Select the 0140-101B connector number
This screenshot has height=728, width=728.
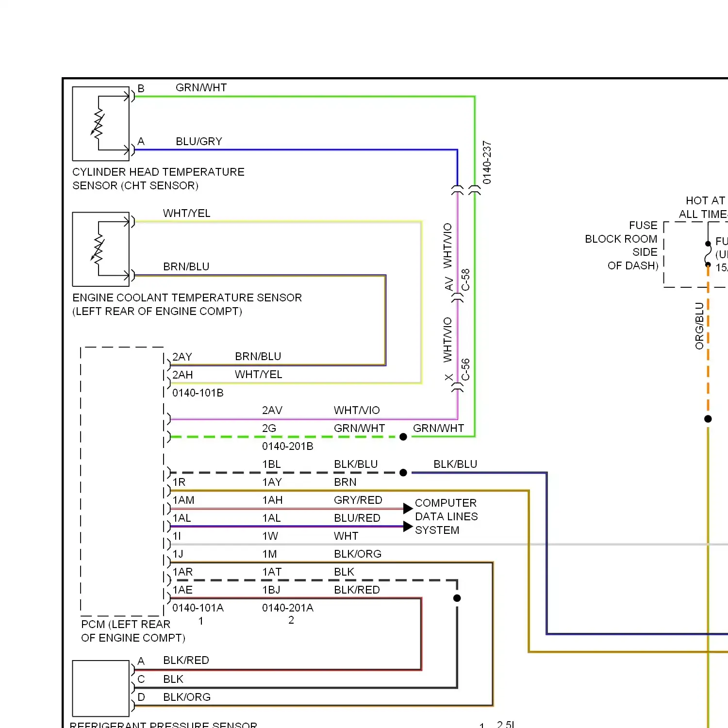[198, 393]
